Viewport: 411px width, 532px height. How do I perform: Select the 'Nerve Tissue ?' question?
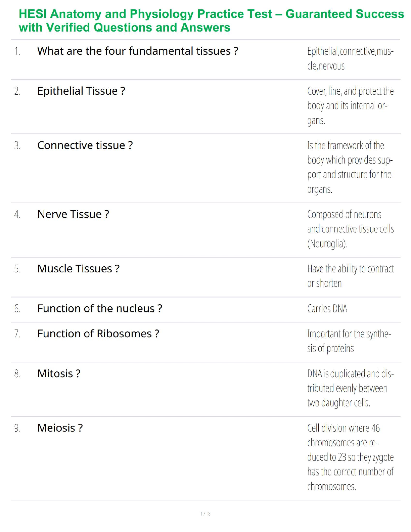(x=73, y=214)
